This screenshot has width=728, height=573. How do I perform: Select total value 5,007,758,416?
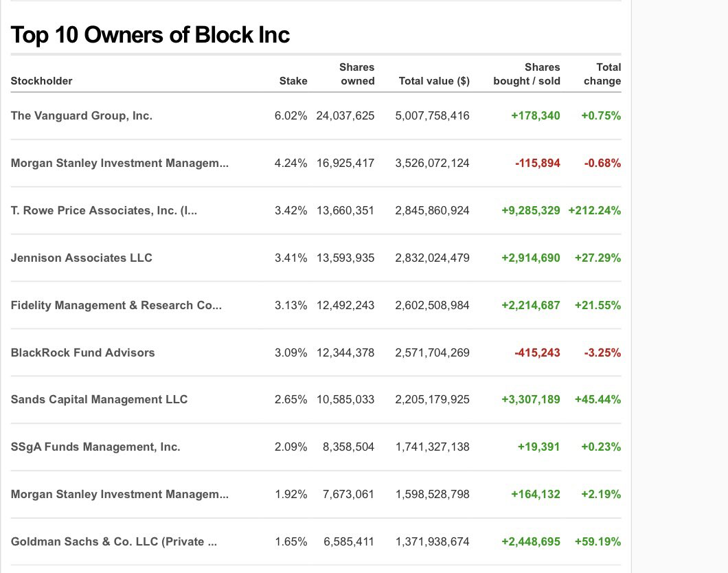tap(432, 115)
